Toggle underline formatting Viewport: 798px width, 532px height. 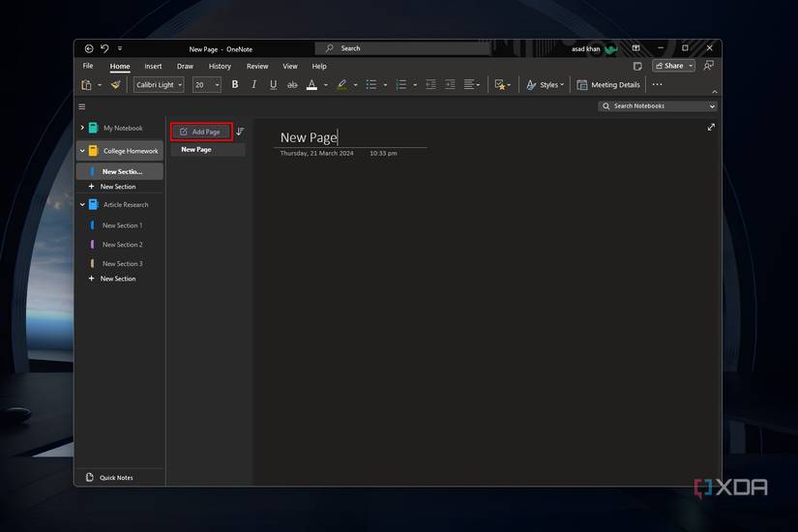tap(274, 84)
